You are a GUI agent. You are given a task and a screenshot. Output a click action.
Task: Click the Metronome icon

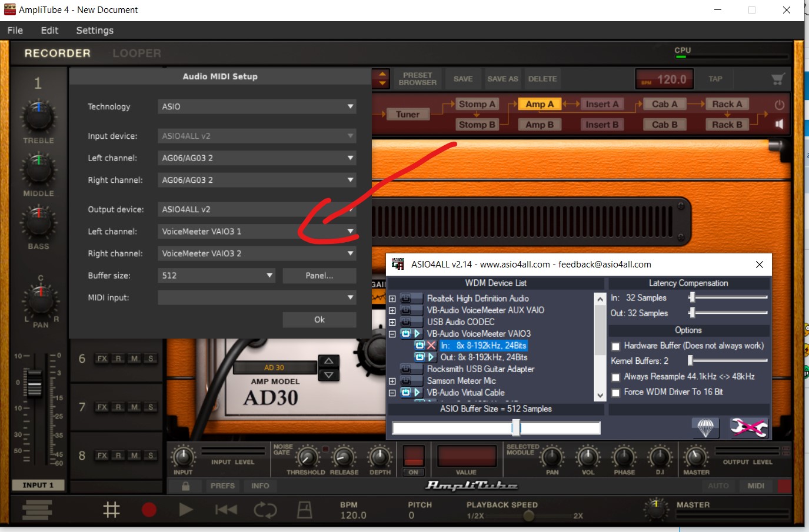tap(304, 510)
